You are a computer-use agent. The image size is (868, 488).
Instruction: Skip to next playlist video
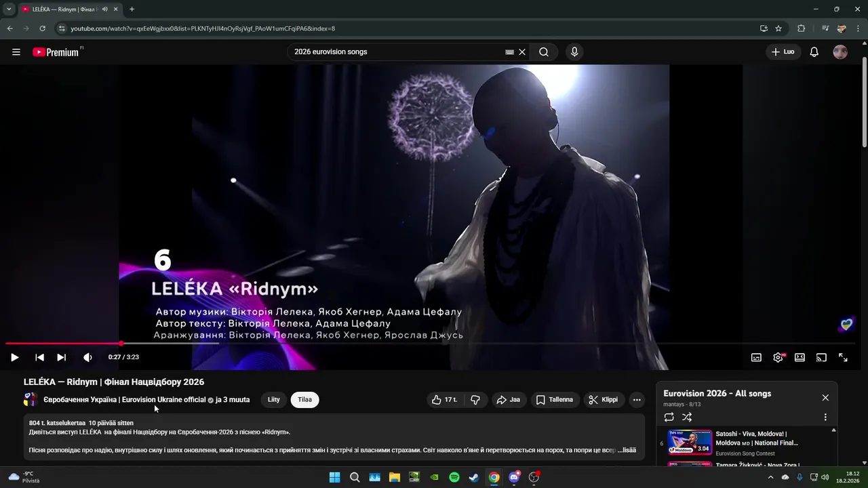tap(61, 357)
